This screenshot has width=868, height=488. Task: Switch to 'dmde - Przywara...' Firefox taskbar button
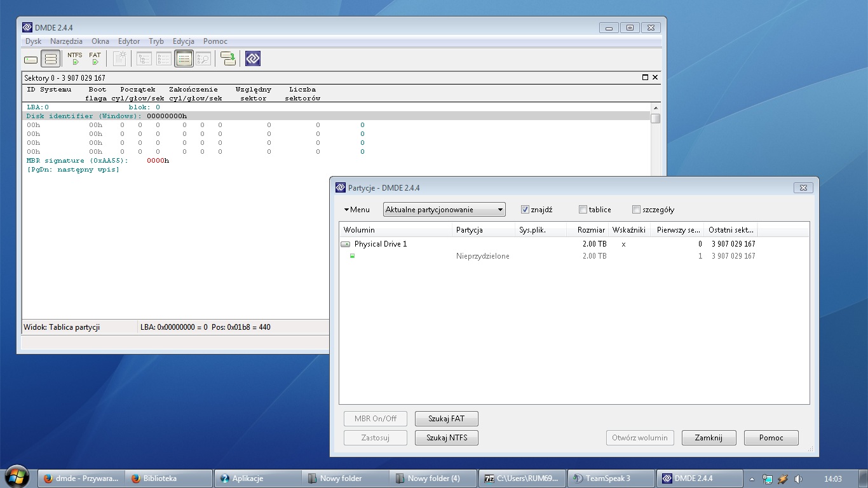coord(81,478)
